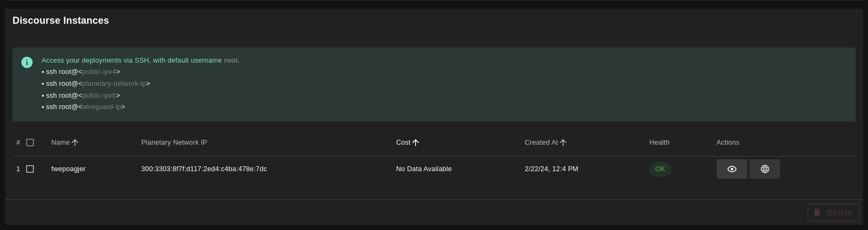Click the info icon in SSH banner
Screen dimensions: 868x230
click(27, 62)
